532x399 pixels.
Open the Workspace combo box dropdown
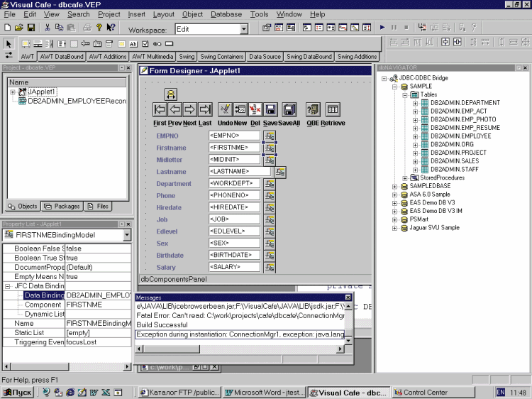pos(244,29)
